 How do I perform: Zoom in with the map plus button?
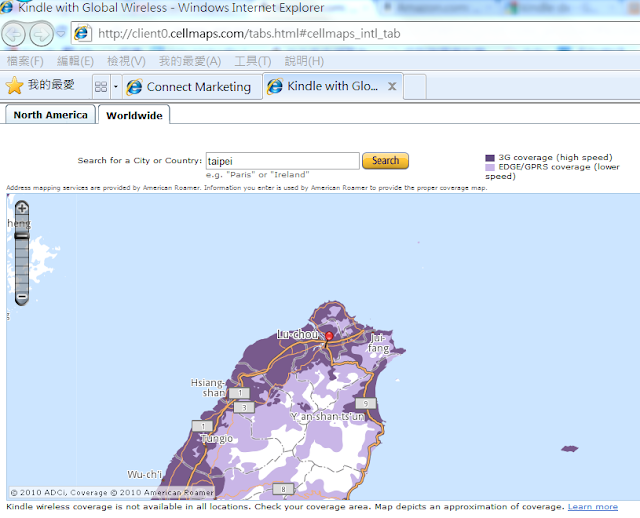(22, 208)
